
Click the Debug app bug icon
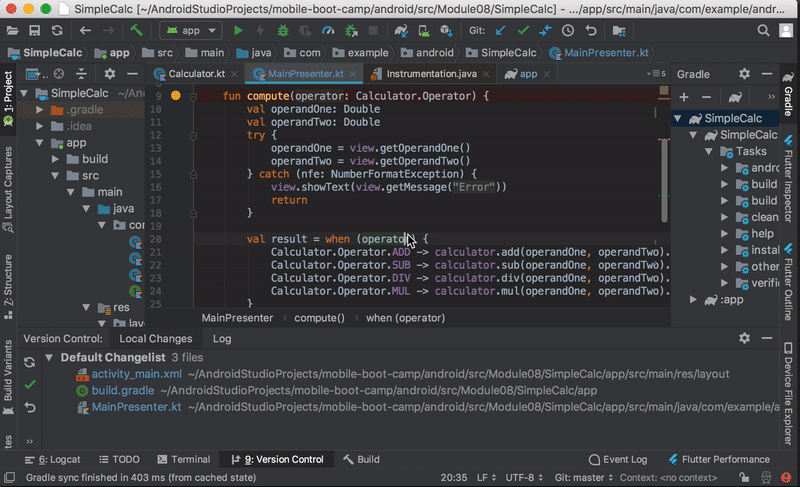pos(282,31)
